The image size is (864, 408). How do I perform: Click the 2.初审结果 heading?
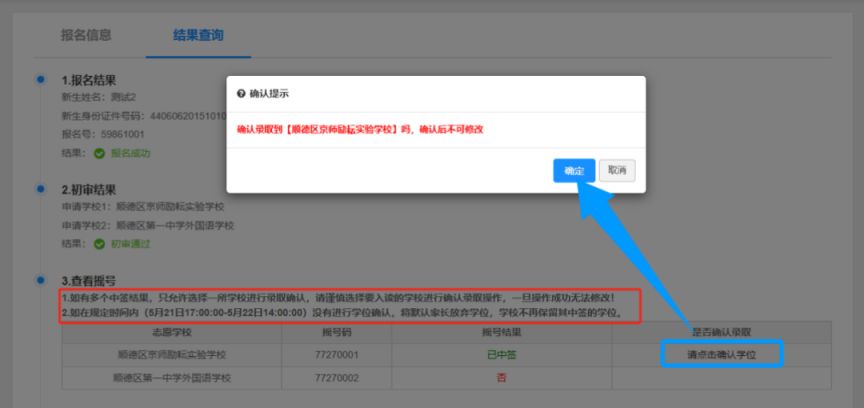click(89, 190)
